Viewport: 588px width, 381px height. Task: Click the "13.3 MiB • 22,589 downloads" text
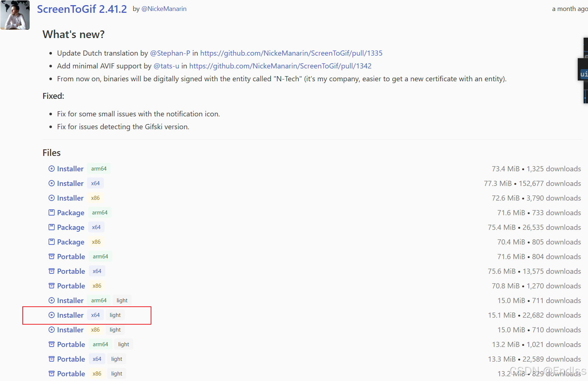pyautogui.click(x=534, y=359)
